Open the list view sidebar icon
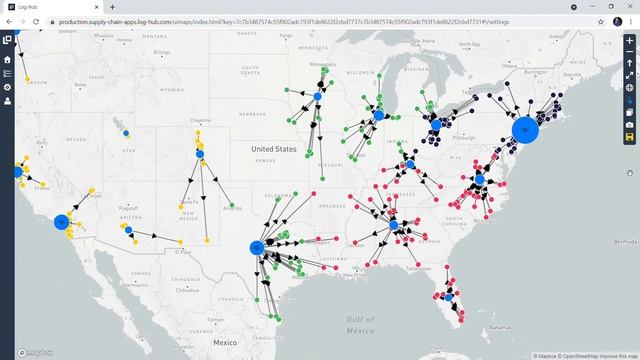The width and height of the screenshot is (640, 360). coord(7,73)
